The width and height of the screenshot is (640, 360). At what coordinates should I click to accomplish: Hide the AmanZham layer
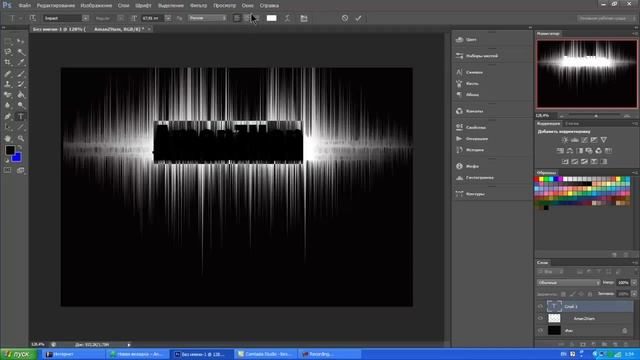click(x=540, y=318)
